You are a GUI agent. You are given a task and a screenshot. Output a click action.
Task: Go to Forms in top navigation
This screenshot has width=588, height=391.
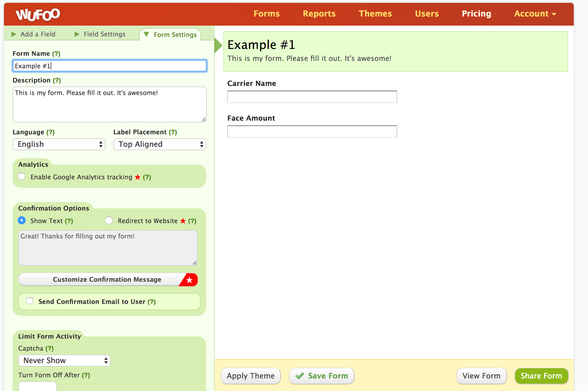coord(267,14)
